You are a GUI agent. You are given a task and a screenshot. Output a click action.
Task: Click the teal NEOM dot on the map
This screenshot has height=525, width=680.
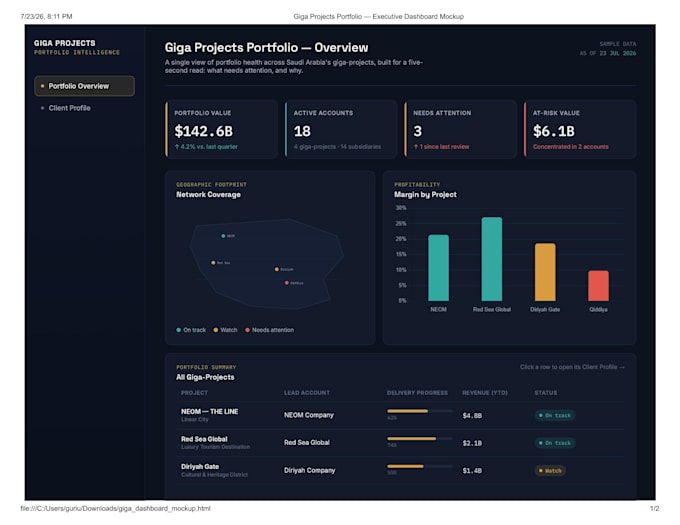223,236
